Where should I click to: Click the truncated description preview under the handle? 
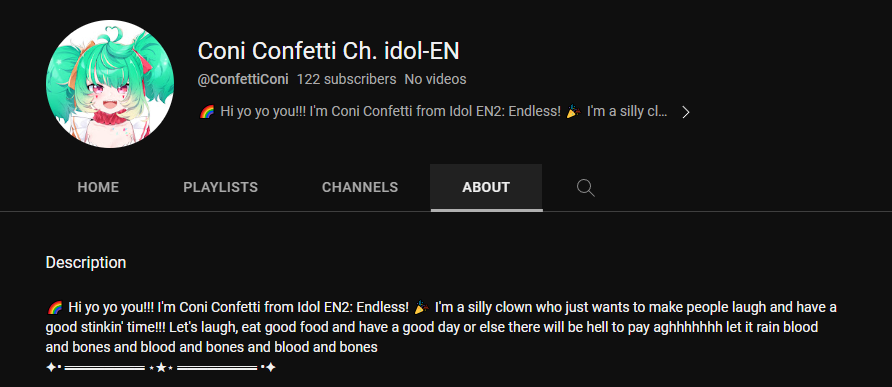click(x=433, y=112)
